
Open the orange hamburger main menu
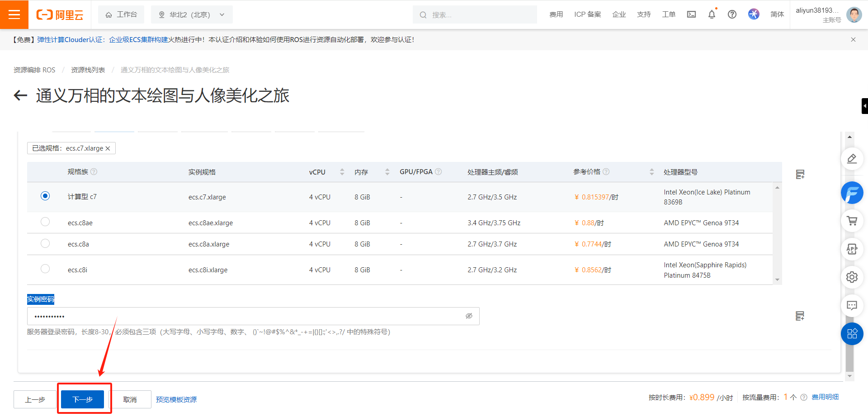click(14, 14)
